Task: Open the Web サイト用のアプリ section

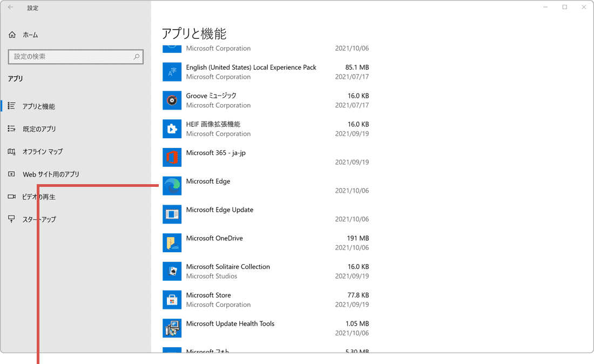Action: point(50,174)
